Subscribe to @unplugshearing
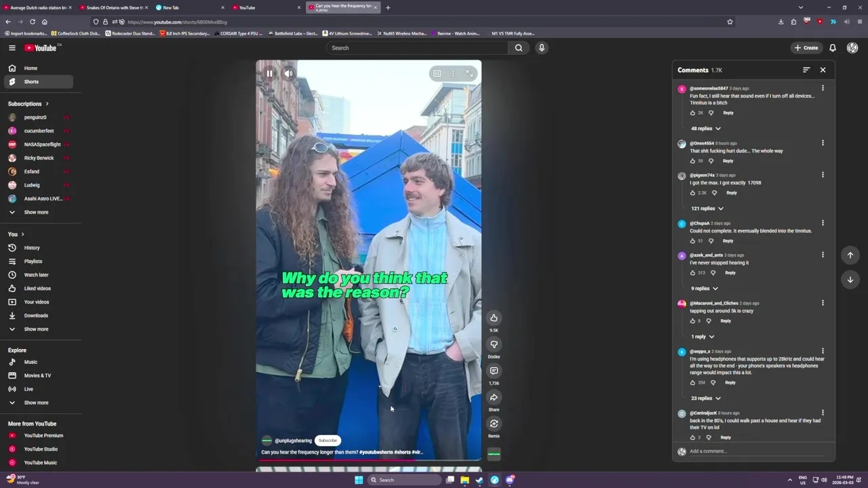 pyautogui.click(x=328, y=441)
